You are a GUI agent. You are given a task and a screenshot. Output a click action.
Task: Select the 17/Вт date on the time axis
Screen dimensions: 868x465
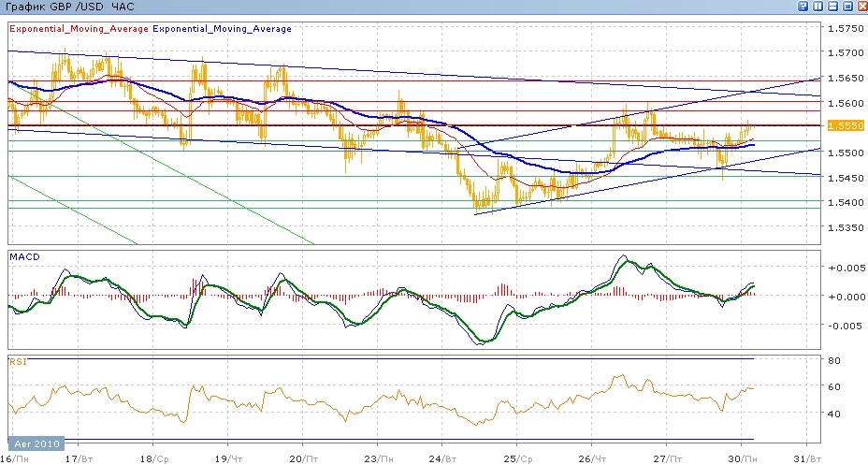click(x=81, y=459)
